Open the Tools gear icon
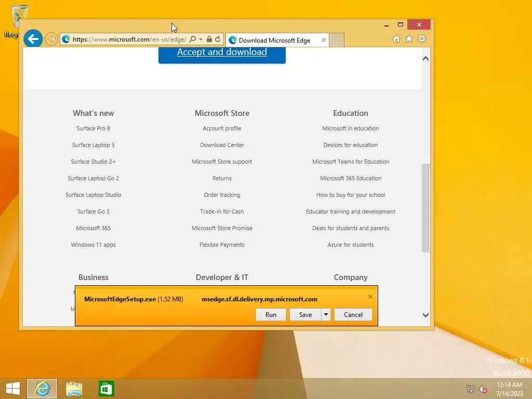 (422, 38)
